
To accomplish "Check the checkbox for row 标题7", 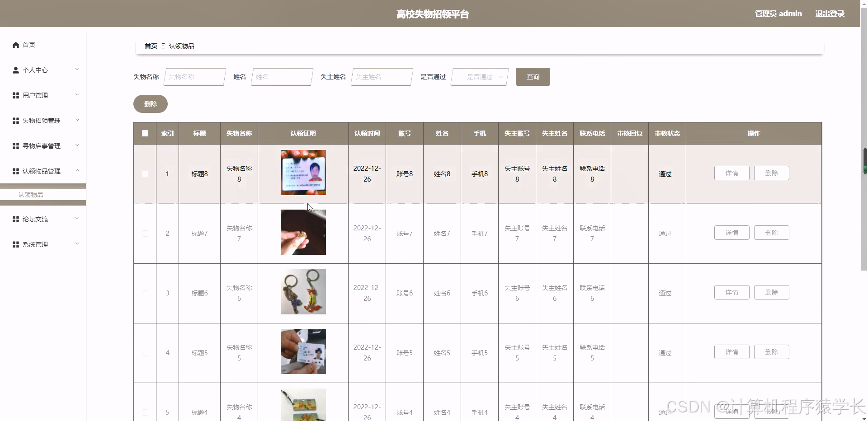I will click(145, 234).
